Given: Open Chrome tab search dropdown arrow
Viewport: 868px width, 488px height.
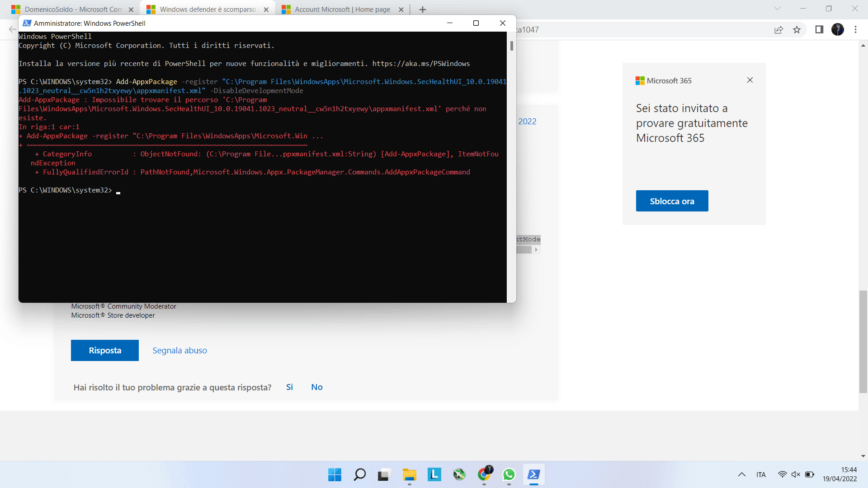Looking at the screenshot, I should click(x=777, y=9).
